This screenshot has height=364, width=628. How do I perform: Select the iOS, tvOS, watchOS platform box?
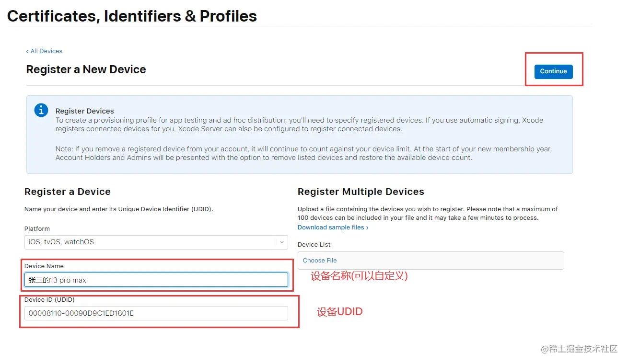tap(150, 242)
